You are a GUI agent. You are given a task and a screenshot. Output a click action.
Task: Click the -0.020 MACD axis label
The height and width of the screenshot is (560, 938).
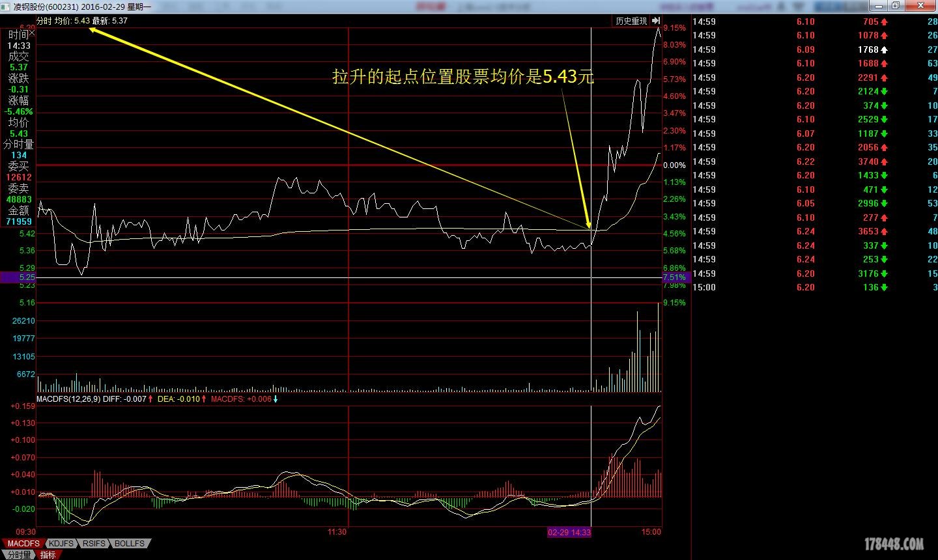(x=23, y=509)
